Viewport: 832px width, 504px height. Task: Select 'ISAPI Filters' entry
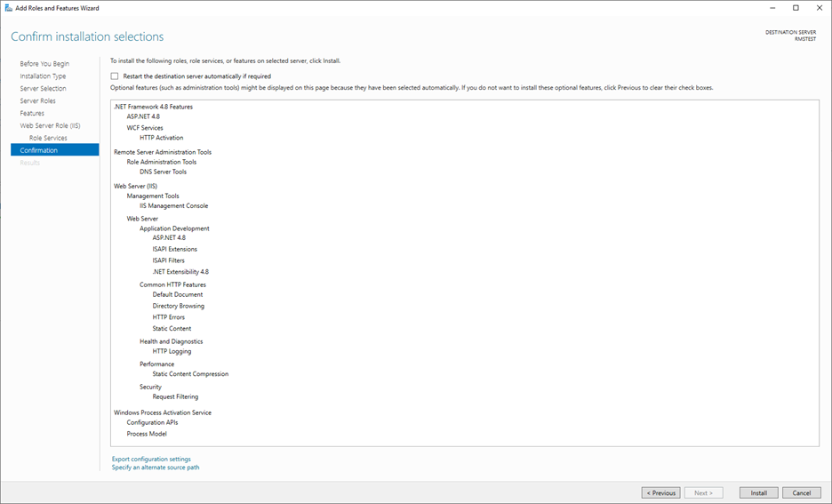[169, 260]
